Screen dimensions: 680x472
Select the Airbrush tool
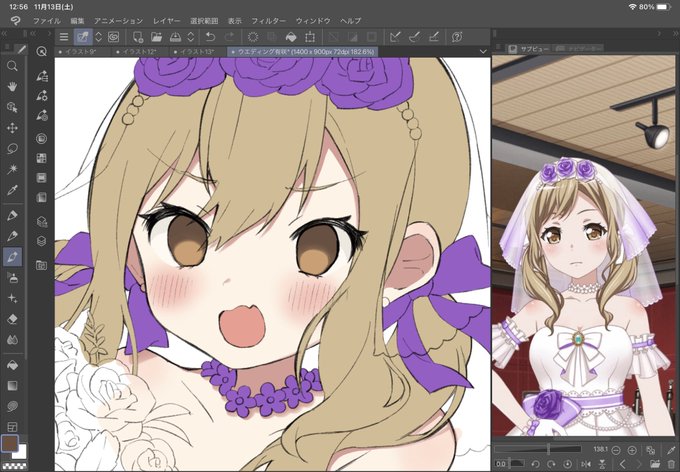(x=12, y=278)
